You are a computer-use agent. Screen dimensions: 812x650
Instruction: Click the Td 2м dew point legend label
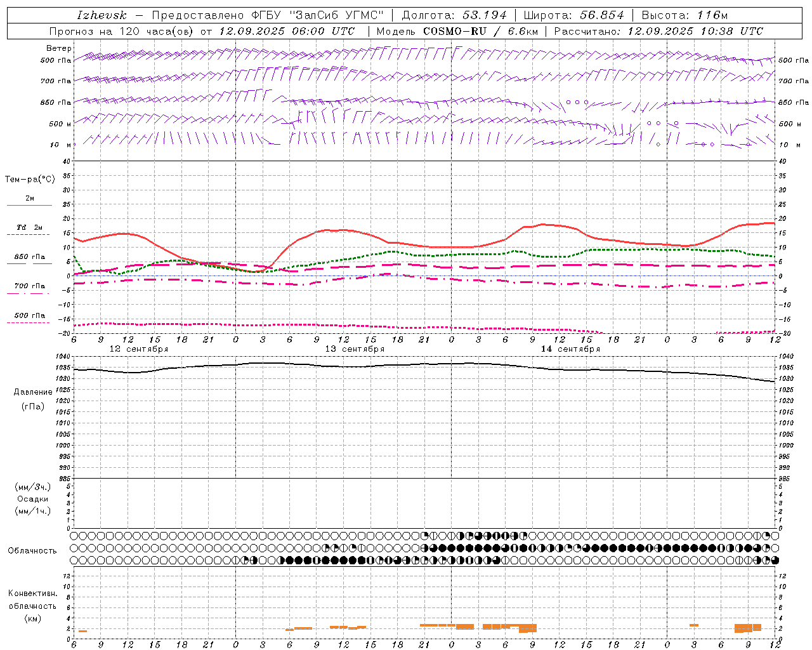pyautogui.click(x=30, y=227)
